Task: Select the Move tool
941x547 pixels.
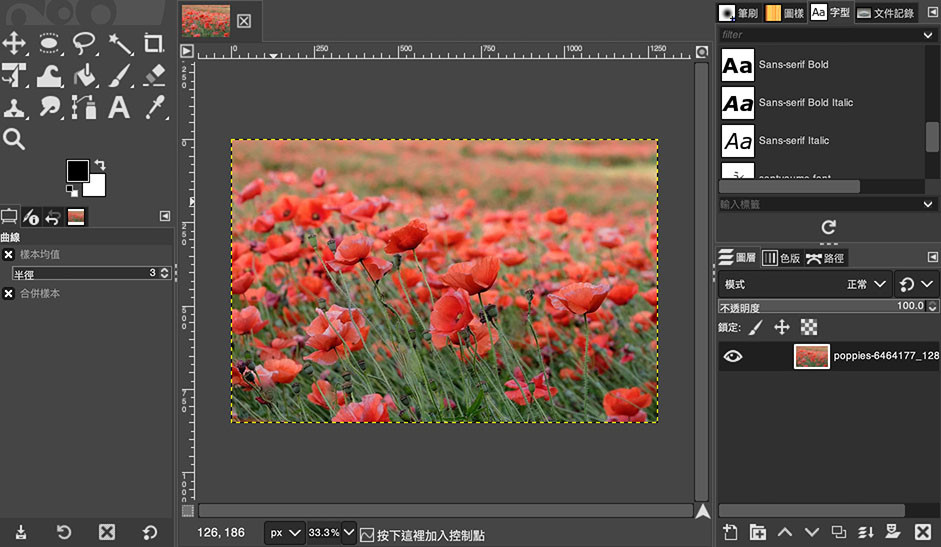Action: (x=14, y=43)
